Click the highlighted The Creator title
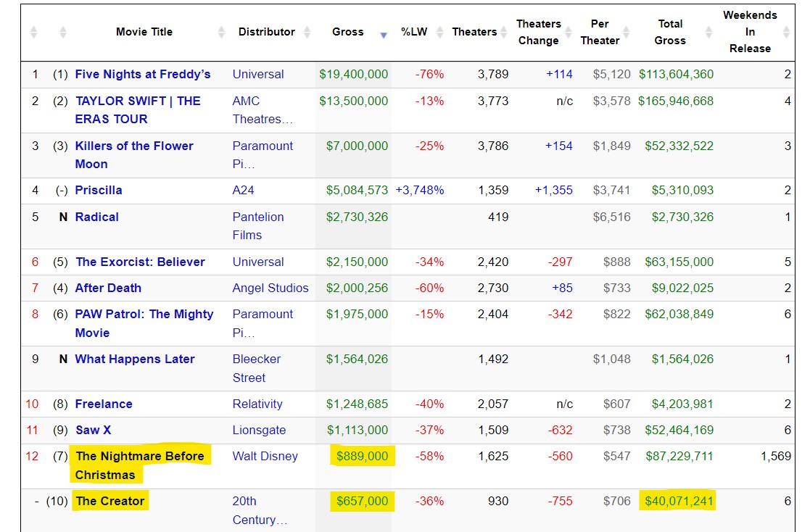 (x=110, y=501)
